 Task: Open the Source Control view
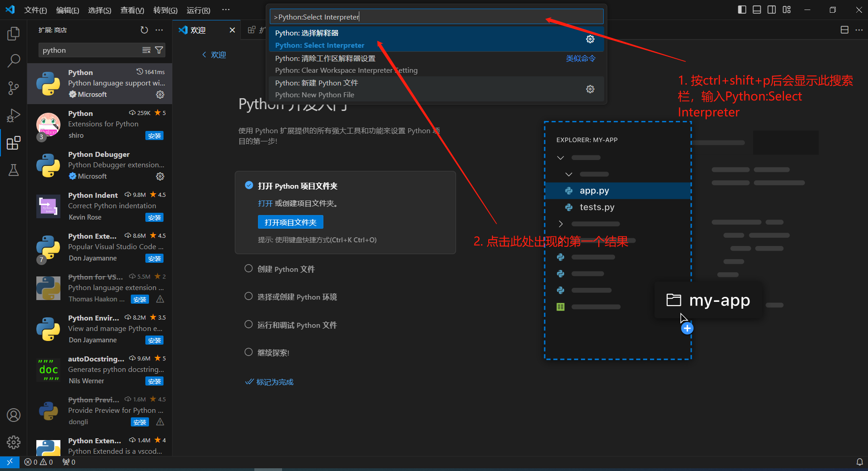click(14, 88)
